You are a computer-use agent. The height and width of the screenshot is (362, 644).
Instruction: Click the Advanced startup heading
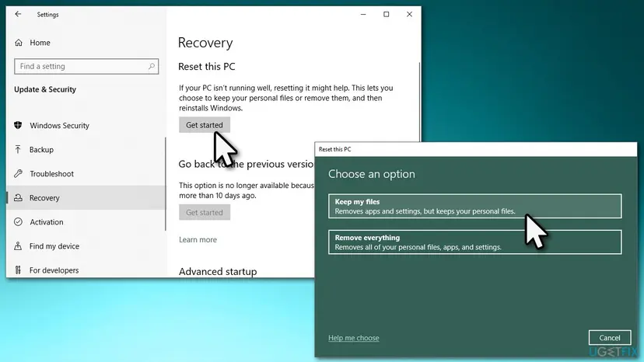218,271
